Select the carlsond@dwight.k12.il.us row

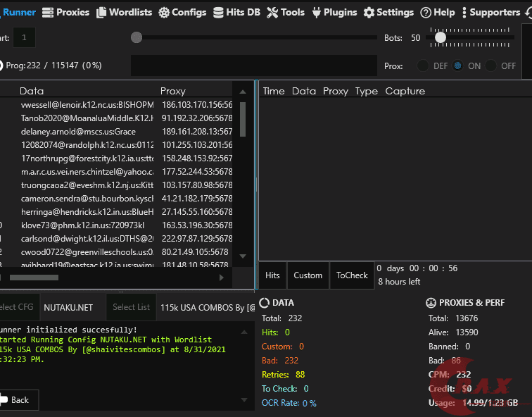point(117,238)
